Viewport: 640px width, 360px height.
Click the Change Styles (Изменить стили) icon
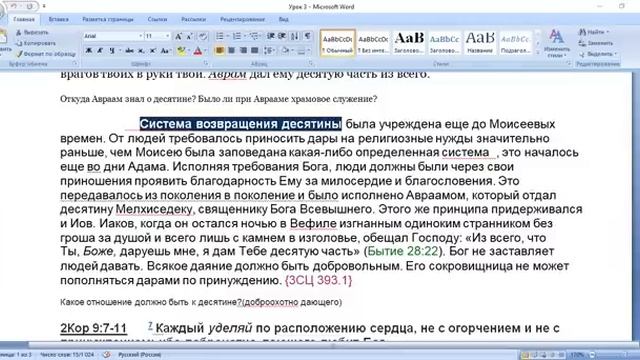click(557, 43)
